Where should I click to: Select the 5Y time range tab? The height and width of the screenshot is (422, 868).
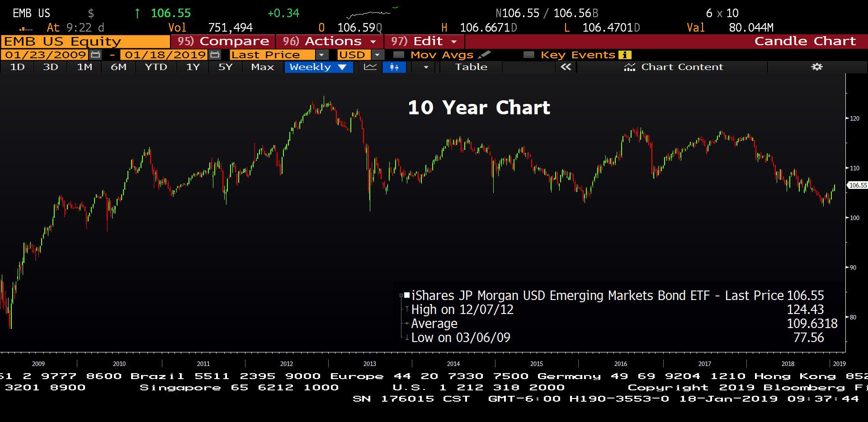point(225,67)
